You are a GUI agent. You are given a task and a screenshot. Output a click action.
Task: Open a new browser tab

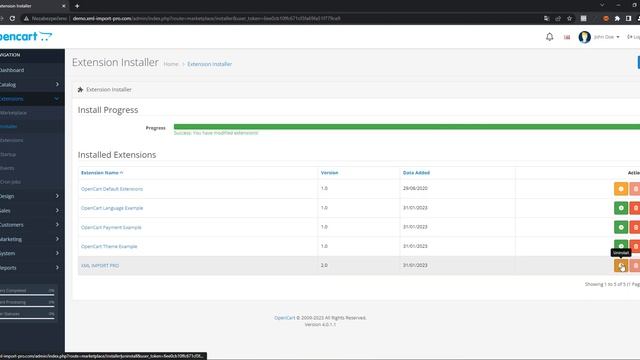(x=77, y=6)
